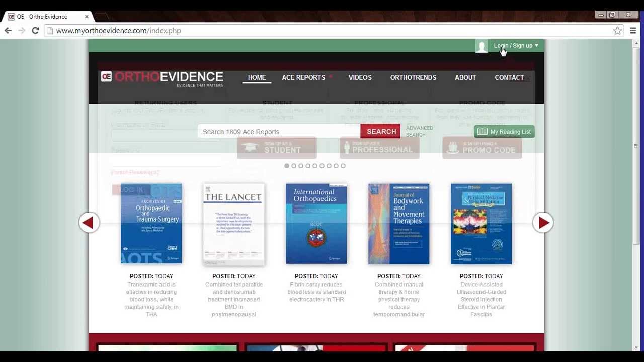Open the Archives of Orthopaedic and Trauma Surgery cover

pyautogui.click(x=151, y=224)
